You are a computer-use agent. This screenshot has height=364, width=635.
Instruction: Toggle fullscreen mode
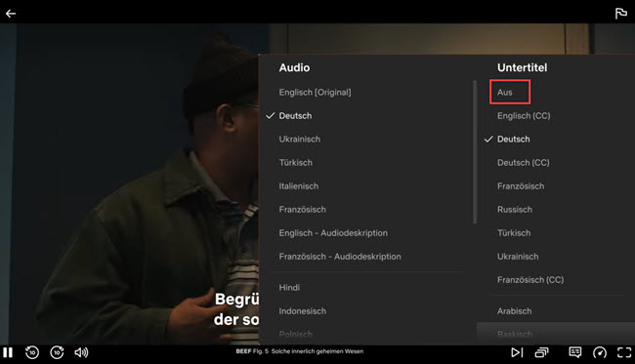(x=624, y=352)
